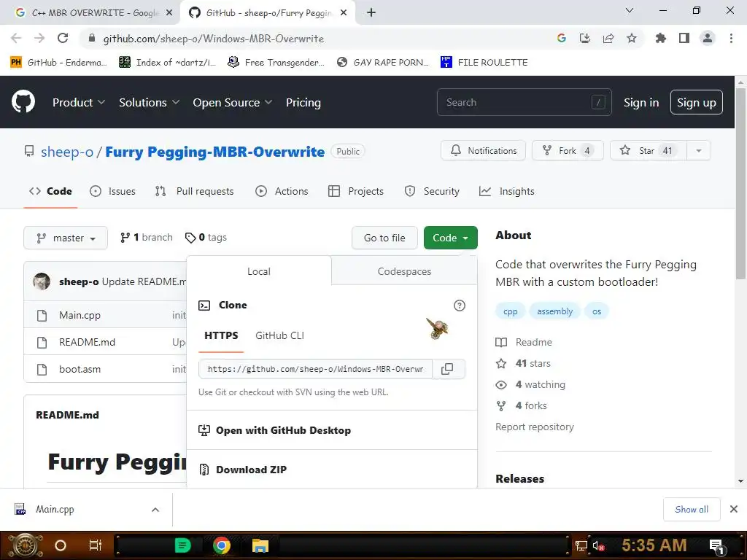Open the master branch dropdown
Image resolution: width=747 pixels, height=560 pixels.
coord(66,238)
